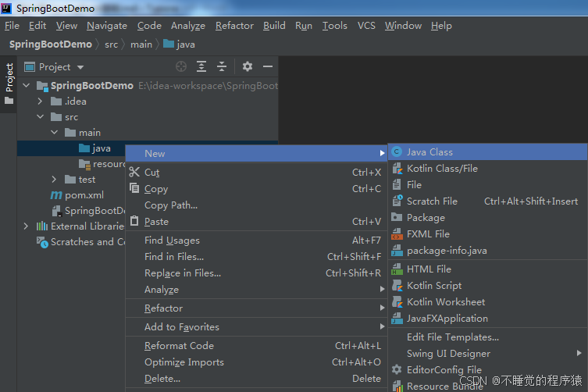Viewport: 588px width, 392px height.
Task: Collapse the src folder node
Action: pyautogui.click(x=41, y=116)
